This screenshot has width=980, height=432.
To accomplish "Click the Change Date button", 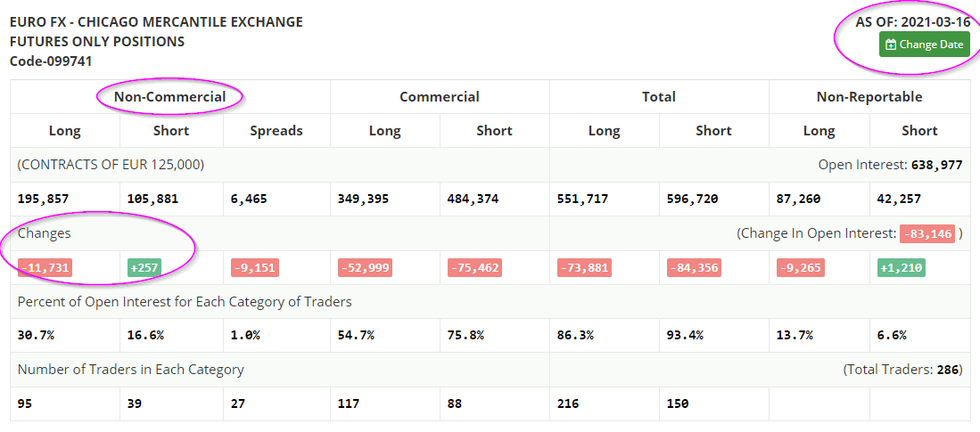I will point(924,45).
